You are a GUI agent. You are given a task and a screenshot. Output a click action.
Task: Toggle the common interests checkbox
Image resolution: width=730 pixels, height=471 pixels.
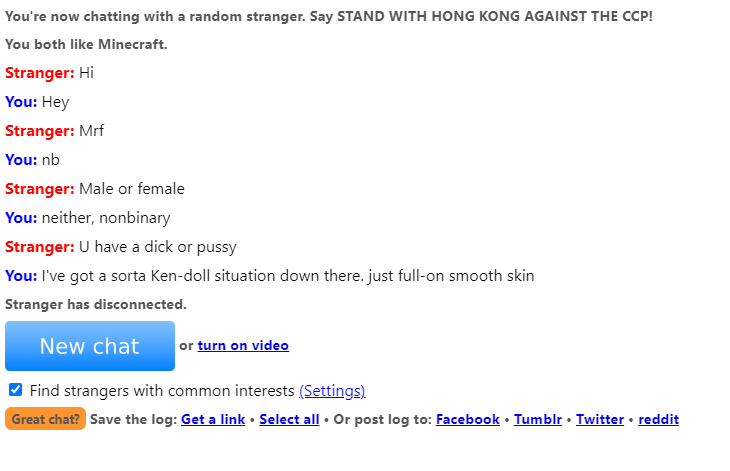pyautogui.click(x=16, y=390)
